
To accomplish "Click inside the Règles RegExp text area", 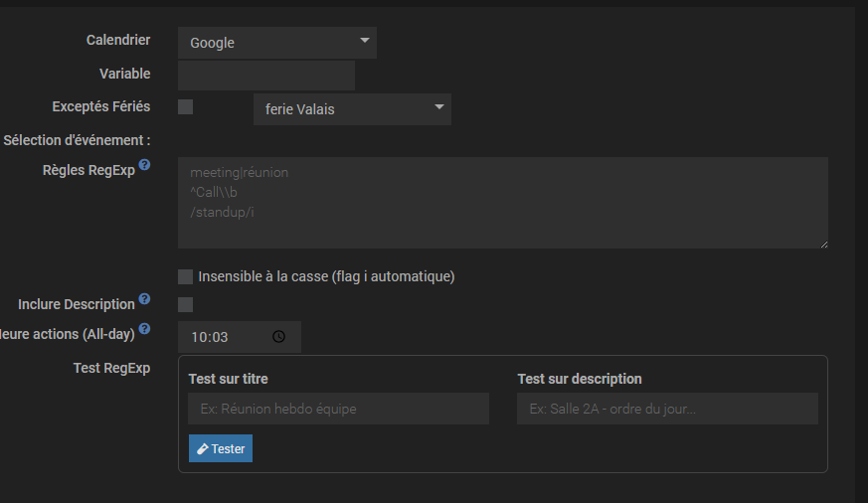I will pyautogui.click(x=502, y=203).
